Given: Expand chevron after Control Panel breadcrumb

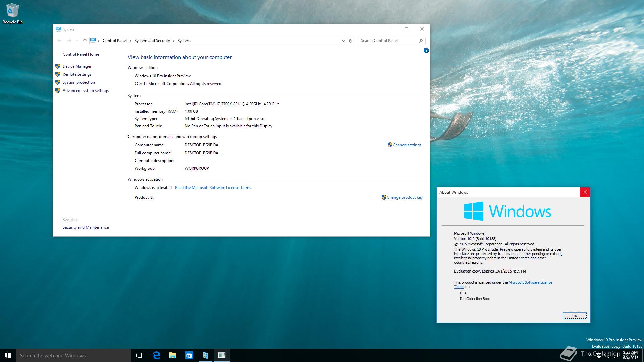Looking at the screenshot, I should pos(130,41).
